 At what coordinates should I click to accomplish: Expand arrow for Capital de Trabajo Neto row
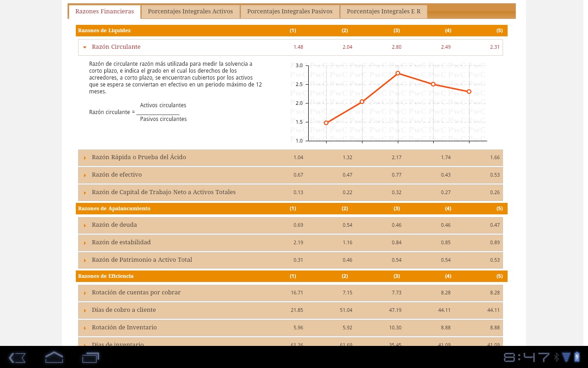click(x=85, y=193)
